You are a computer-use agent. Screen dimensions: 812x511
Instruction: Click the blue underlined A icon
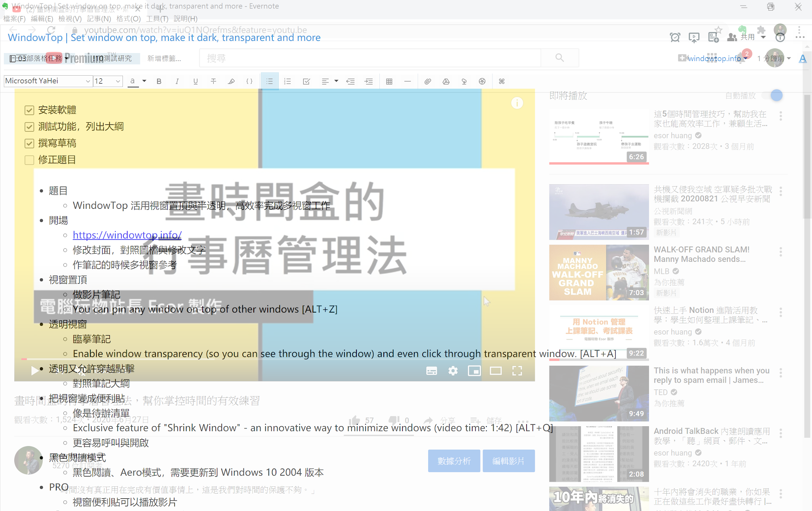click(803, 58)
